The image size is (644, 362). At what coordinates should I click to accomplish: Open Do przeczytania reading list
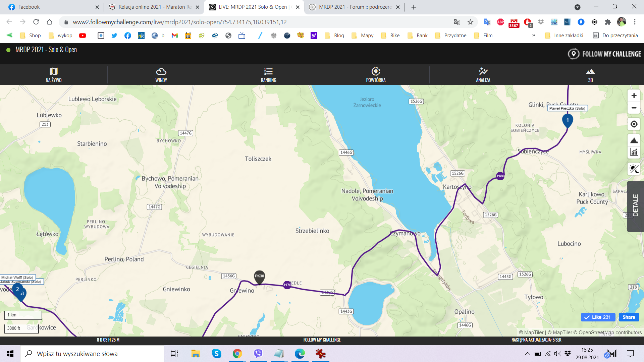pos(615,36)
